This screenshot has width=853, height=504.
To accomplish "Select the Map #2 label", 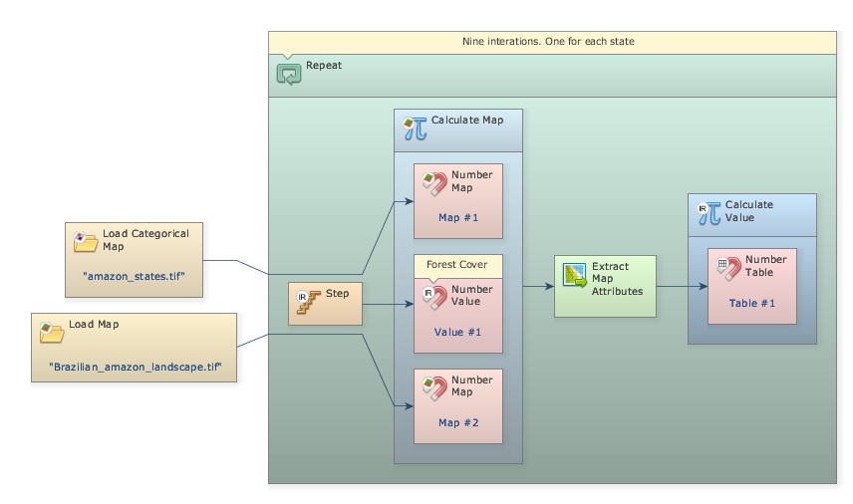I will (458, 423).
